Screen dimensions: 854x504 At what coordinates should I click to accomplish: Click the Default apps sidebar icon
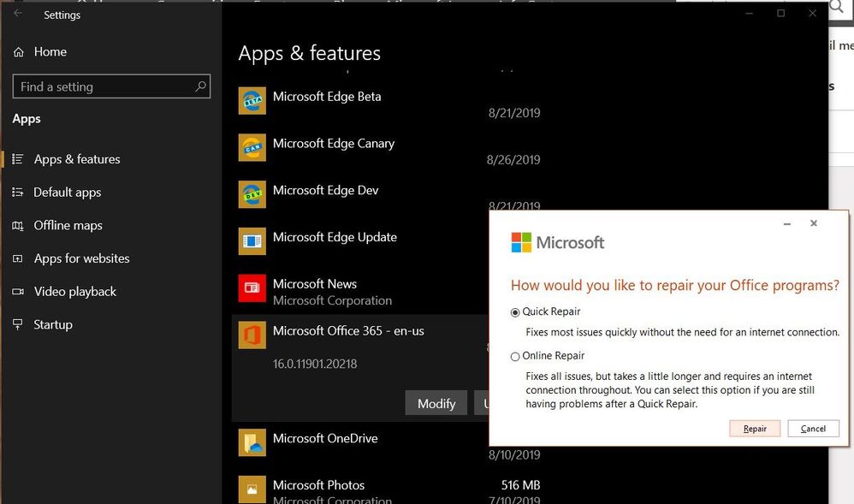pos(18,193)
